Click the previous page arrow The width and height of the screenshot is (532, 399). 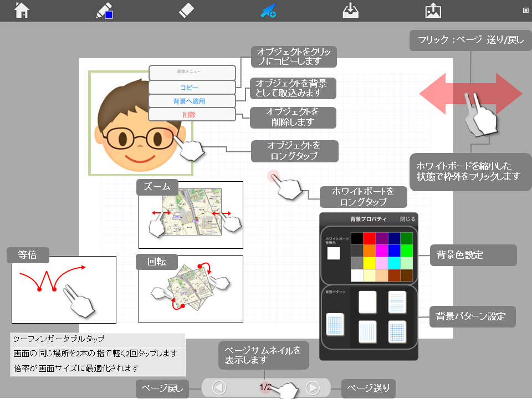click(218, 388)
